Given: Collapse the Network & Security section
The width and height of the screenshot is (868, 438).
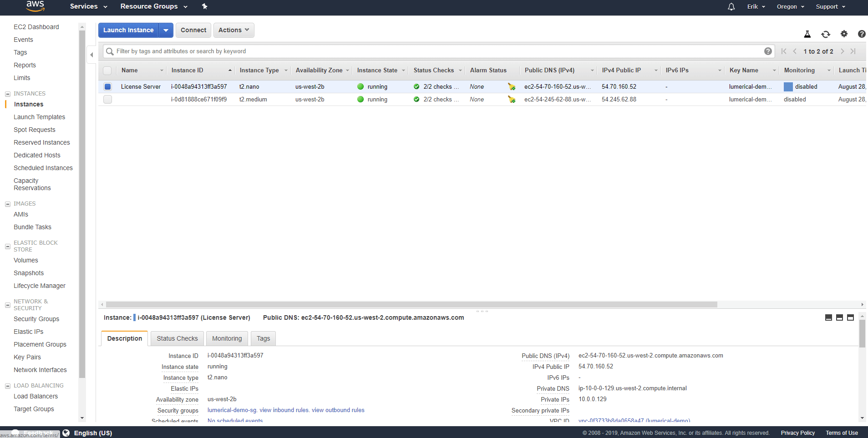Looking at the screenshot, I should tap(8, 305).
